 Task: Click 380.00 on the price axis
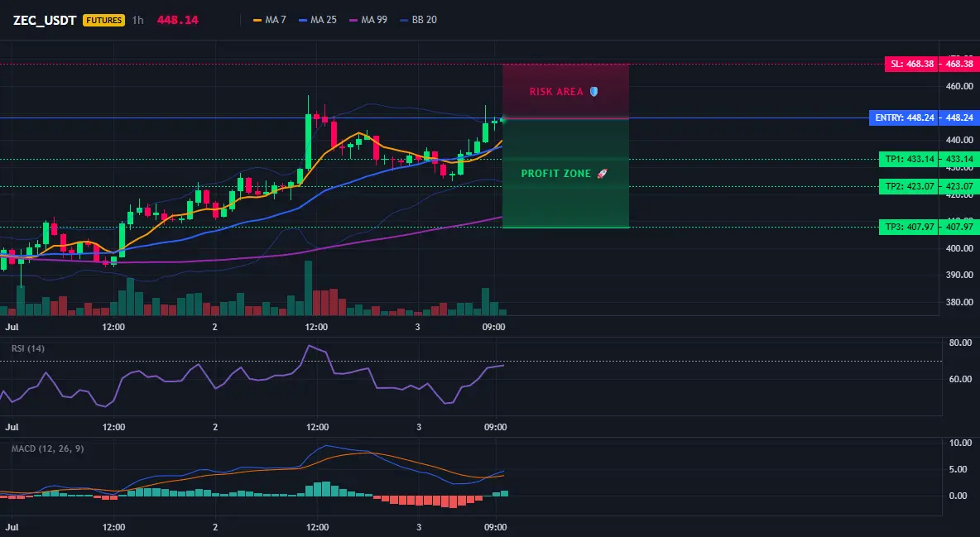pos(959,302)
